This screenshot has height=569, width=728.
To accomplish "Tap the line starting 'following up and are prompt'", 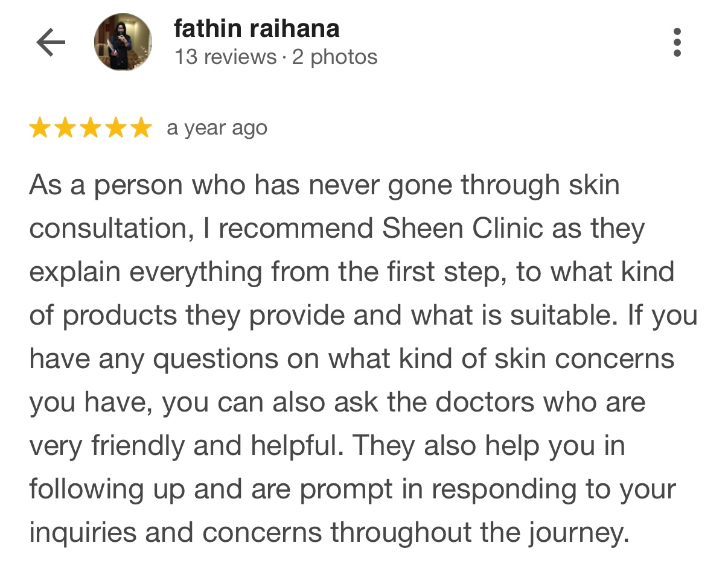I will [353, 490].
